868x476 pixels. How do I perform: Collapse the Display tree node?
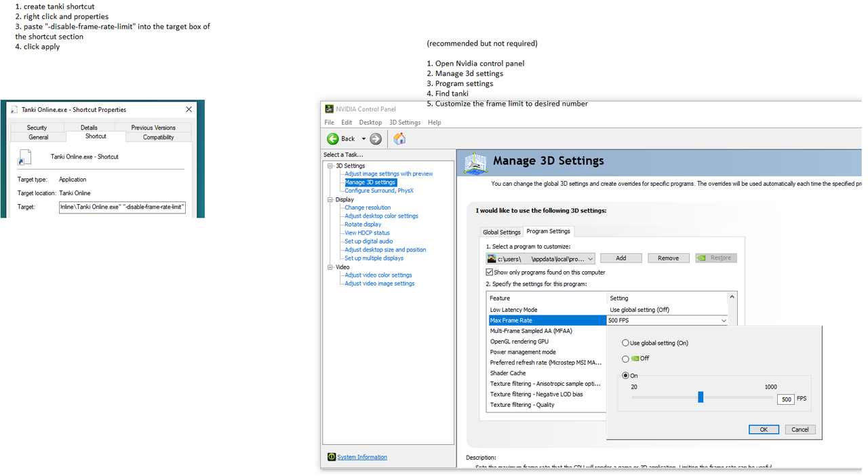[330, 200]
